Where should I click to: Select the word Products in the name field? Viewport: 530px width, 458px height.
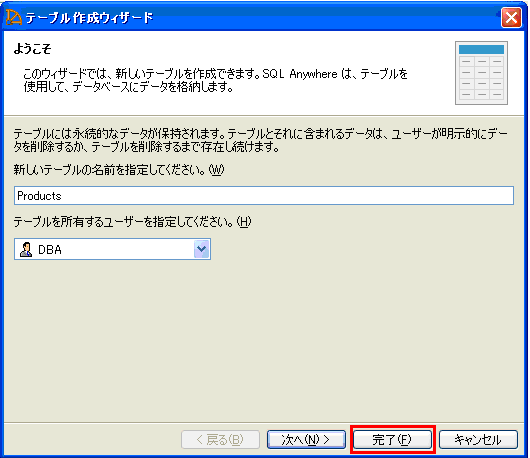[x=39, y=196]
